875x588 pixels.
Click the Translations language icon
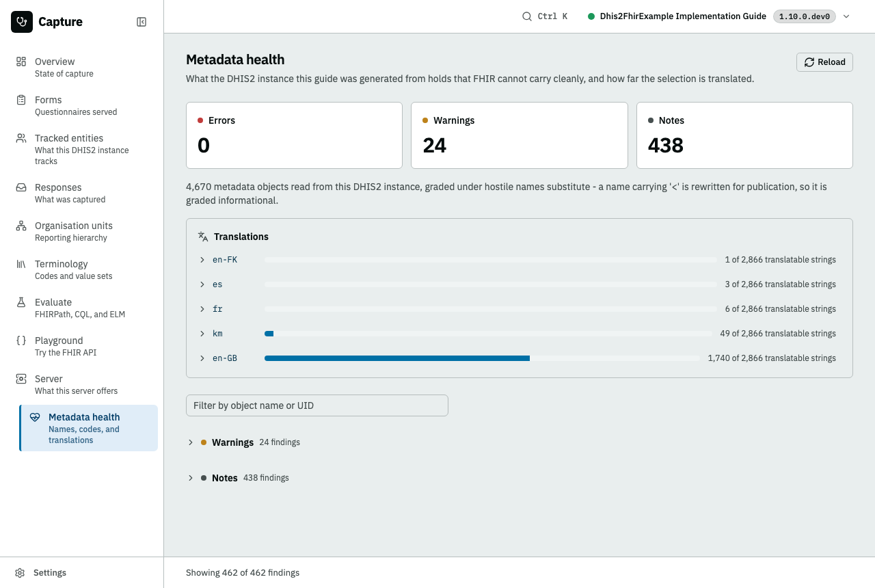tap(203, 237)
